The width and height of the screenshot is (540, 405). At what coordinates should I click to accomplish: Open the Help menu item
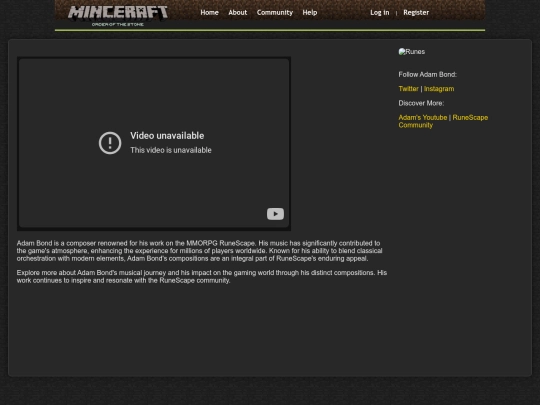click(x=310, y=12)
